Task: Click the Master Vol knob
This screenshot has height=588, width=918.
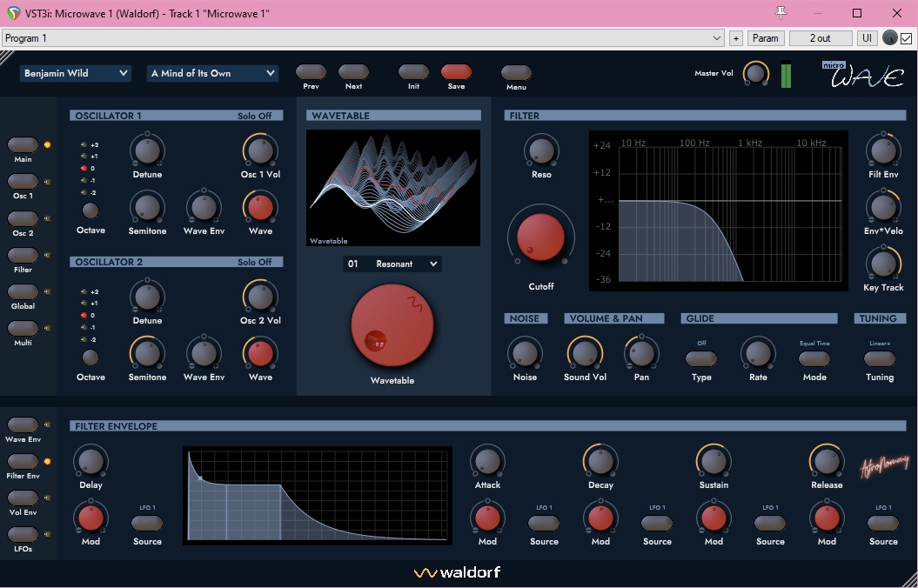Action: coord(756,73)
